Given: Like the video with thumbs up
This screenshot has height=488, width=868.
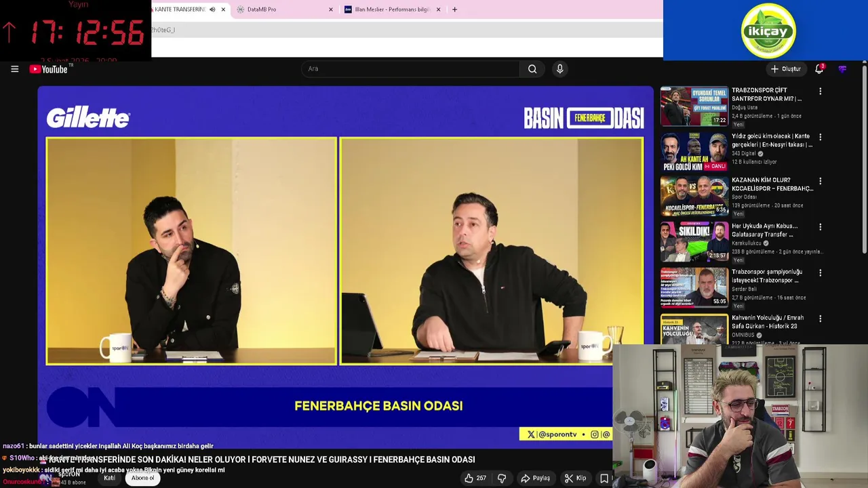Looking at the screenshot, I should [x=475, y=478].
